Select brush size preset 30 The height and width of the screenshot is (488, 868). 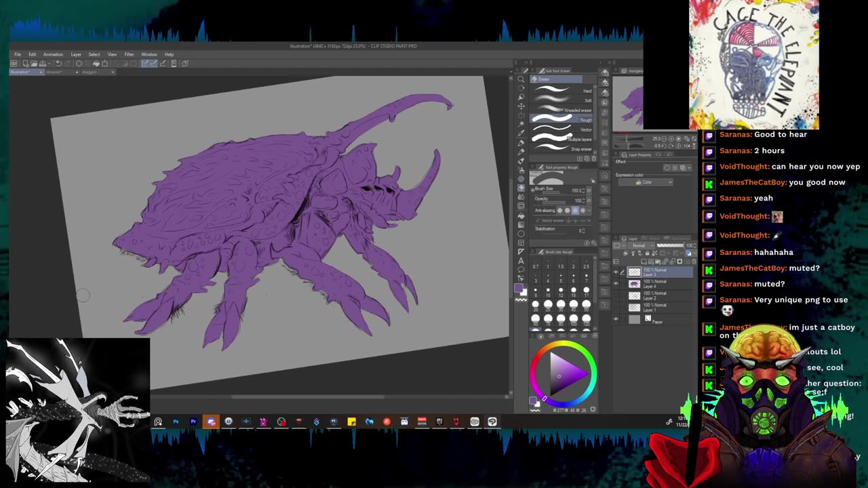pos(561,306)
